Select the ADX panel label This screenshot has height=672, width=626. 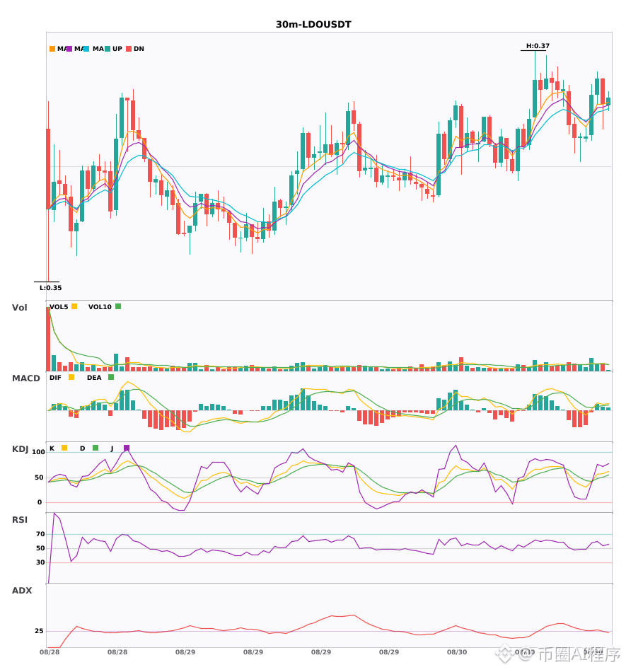tap(22, 591)
